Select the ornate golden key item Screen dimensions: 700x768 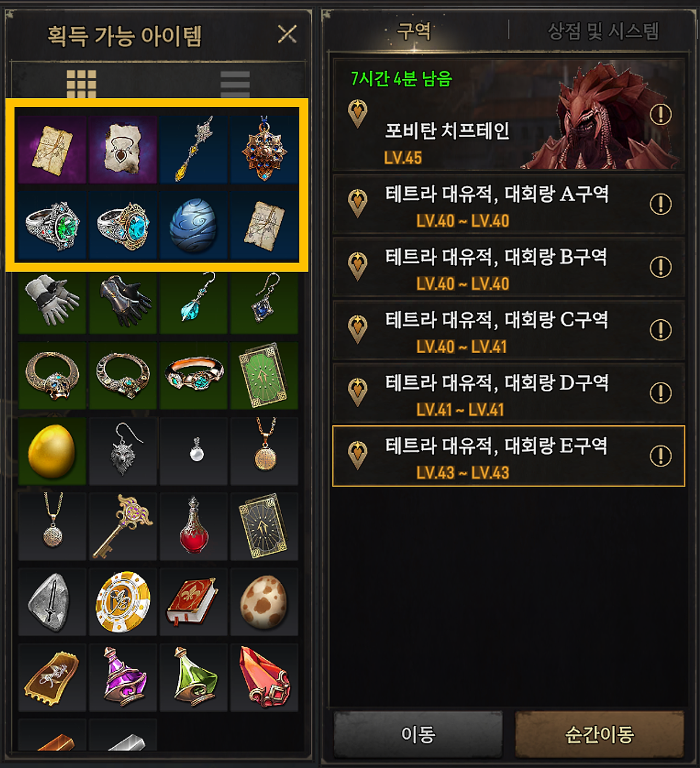123,527
